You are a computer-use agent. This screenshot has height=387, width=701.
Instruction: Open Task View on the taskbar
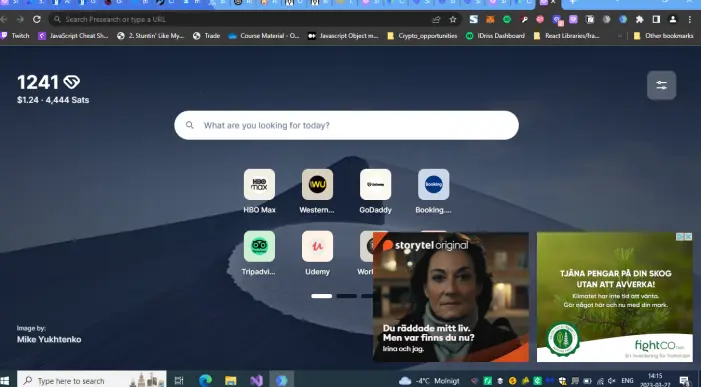click(x=179, y=381)
